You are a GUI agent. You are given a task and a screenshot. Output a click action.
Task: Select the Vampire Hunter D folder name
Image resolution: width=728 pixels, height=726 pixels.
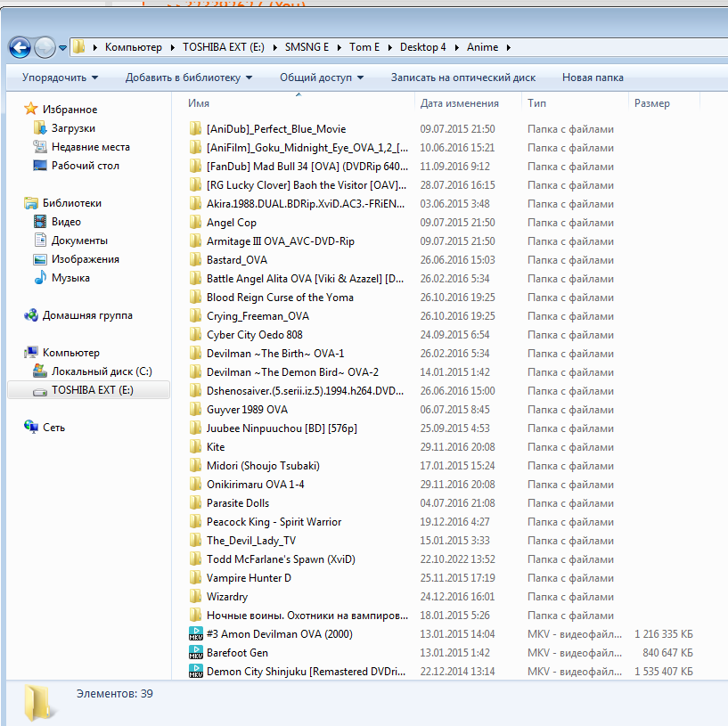point(249,578)
